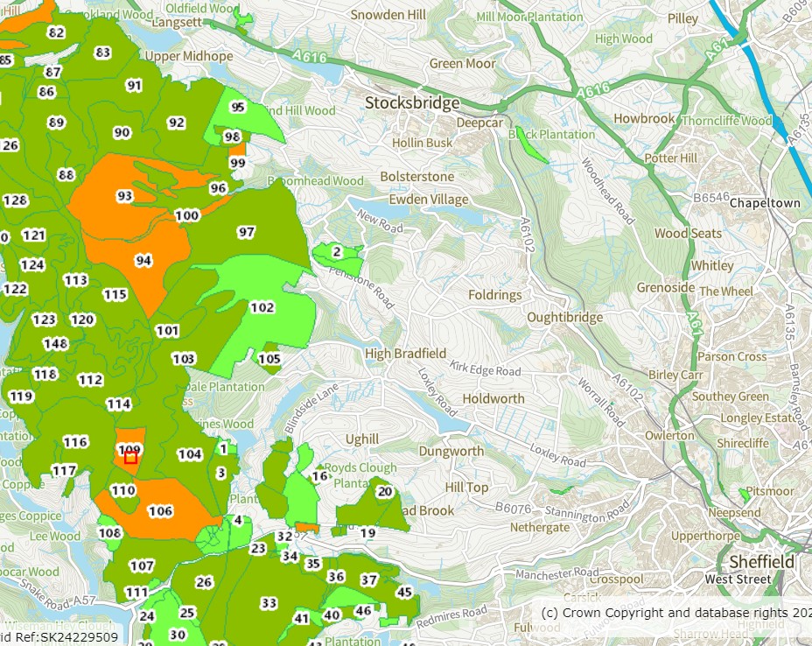The width and height of the screenshot is (812, 646).
Task: Select the parcel labelled 33
Action: pos(269,603)
